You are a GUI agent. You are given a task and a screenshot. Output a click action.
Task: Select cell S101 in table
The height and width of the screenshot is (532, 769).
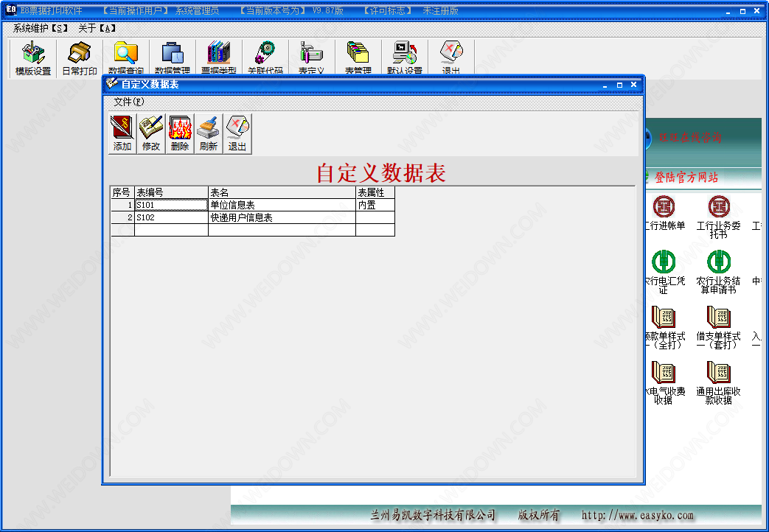click(x=171, y=205)
